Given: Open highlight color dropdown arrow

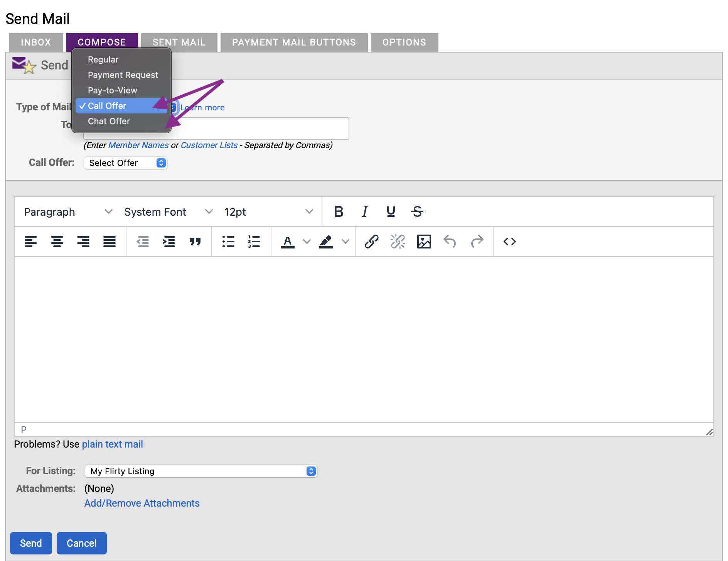Looking at the screenshot, I should tap(345, 242).
